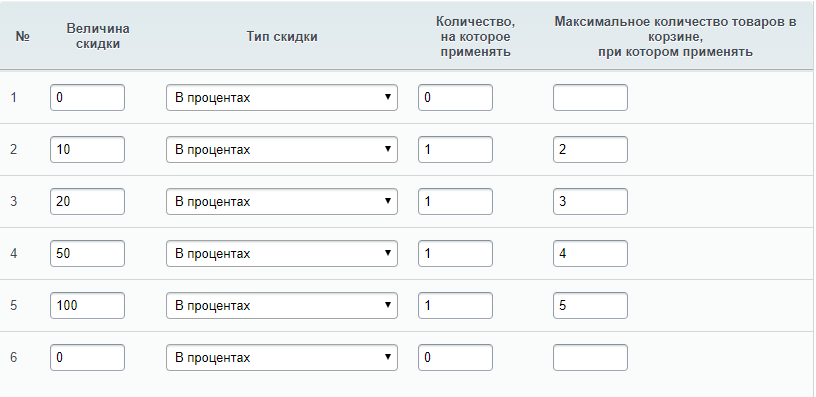Image resolution: width=816 pixels, height=397 pixels.
Task: Open the discount type dropdown in row 3
Action: click(x=282, y=202)
